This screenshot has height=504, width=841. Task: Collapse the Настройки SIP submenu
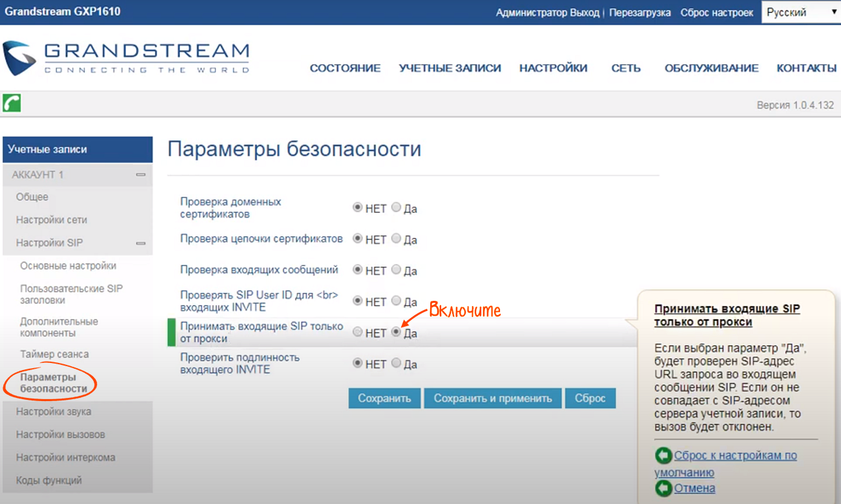click(x=140, y=243)
